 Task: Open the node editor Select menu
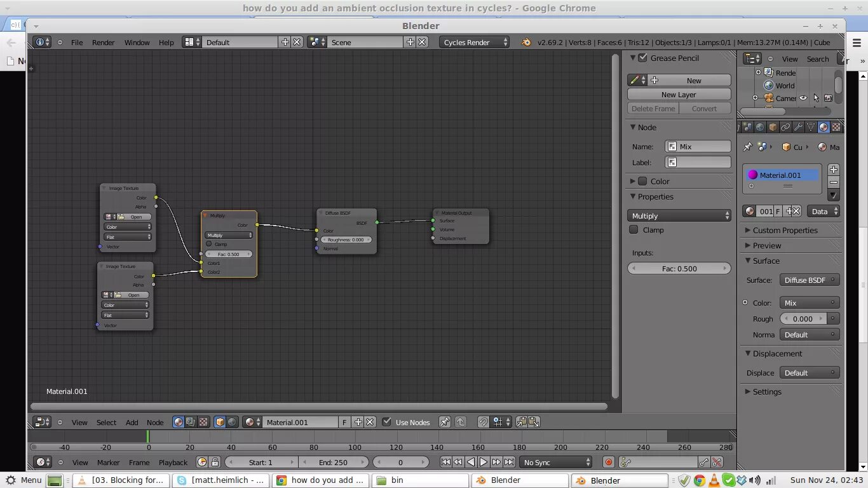106,422
